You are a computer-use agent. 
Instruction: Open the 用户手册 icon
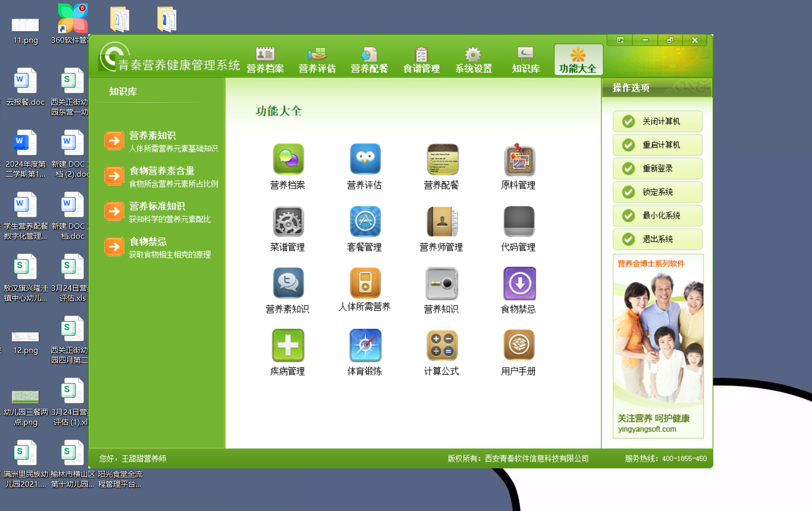point(519,345)
